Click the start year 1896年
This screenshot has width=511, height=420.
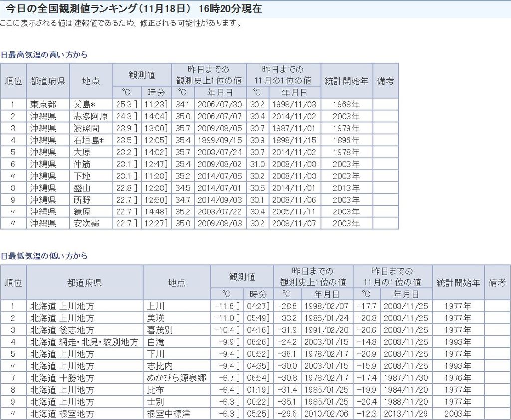346,140
